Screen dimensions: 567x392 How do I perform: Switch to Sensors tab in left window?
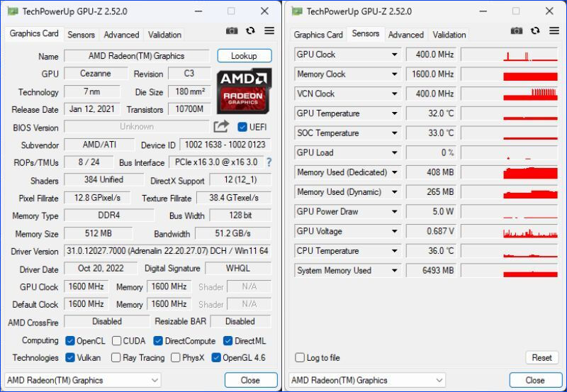[81, 35]
